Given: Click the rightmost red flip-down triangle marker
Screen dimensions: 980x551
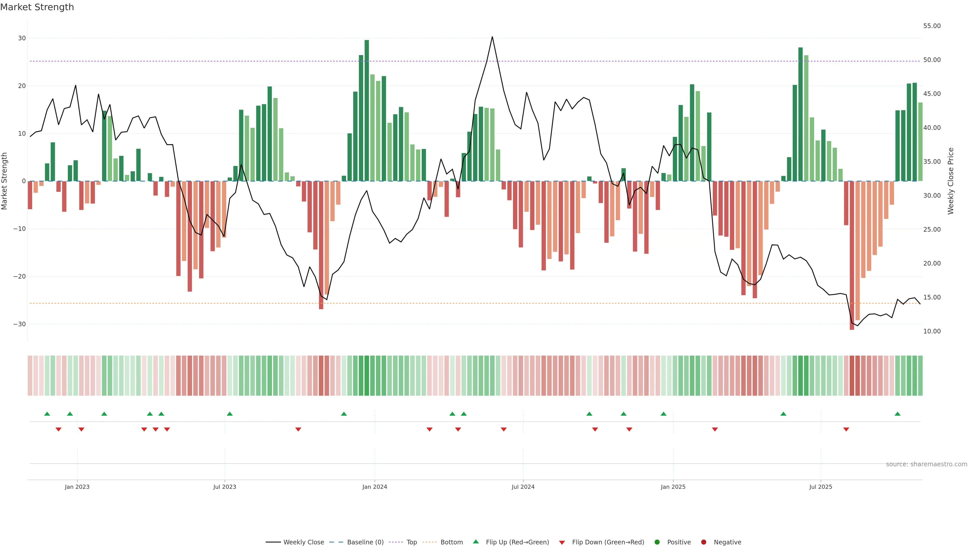Looking at the screenshot, I should (x=846, y=429).
